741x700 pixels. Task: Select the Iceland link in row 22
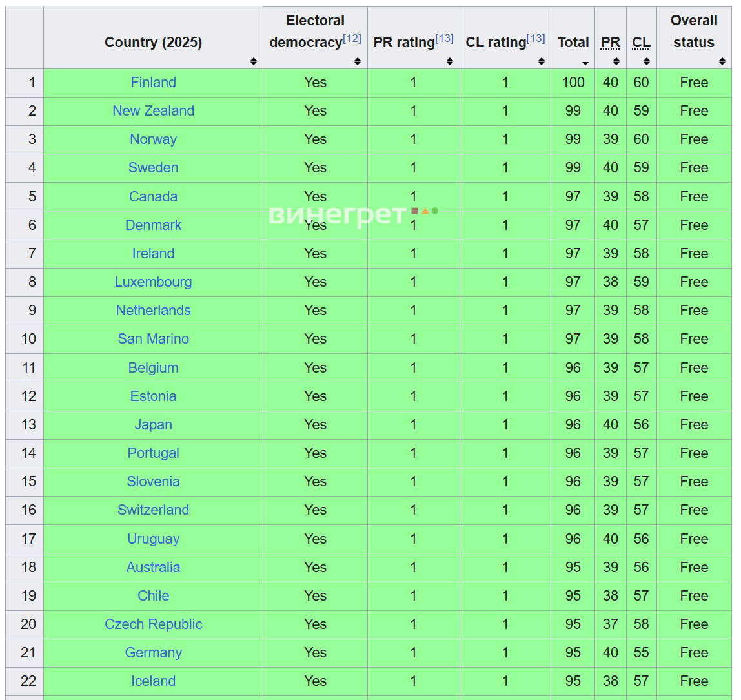click(153, 681)
